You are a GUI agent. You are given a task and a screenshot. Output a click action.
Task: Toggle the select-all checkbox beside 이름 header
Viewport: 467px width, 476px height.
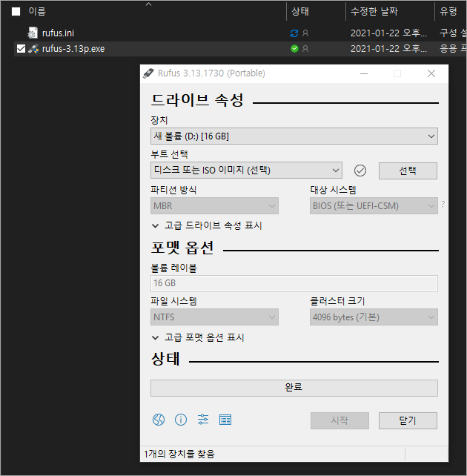click(x=16, y=12)
